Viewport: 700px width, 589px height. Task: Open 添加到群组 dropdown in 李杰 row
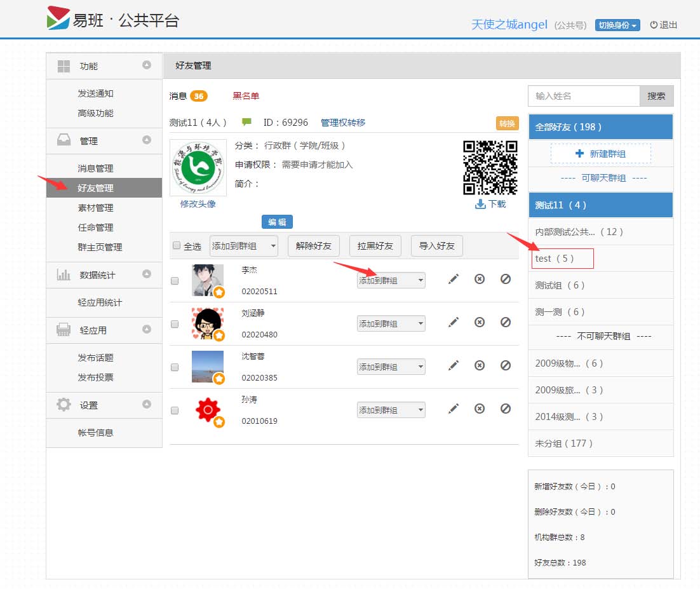click(391, 280)
